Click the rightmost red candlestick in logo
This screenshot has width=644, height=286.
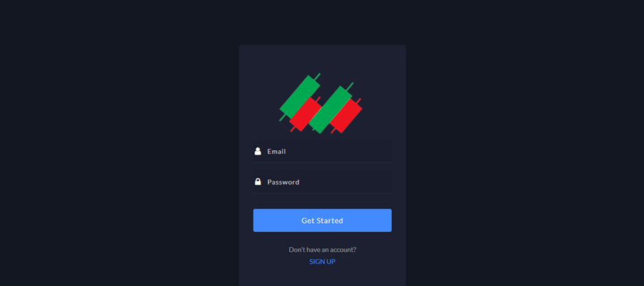346,116
